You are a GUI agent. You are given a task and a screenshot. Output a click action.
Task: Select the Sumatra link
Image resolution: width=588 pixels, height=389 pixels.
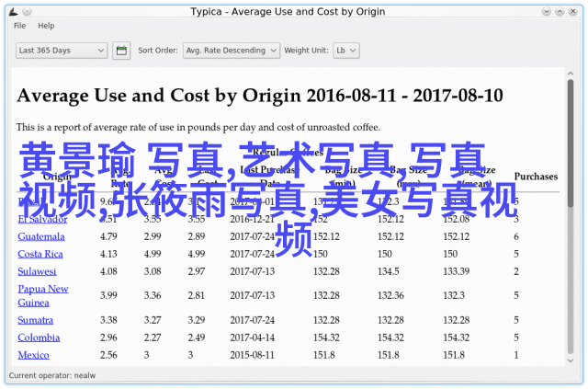pos(37,320)
